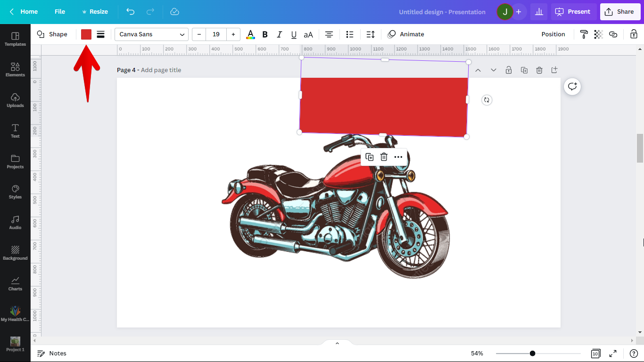Click the link chain icon
The image size is (644, 362).
(x=613, y=34)
